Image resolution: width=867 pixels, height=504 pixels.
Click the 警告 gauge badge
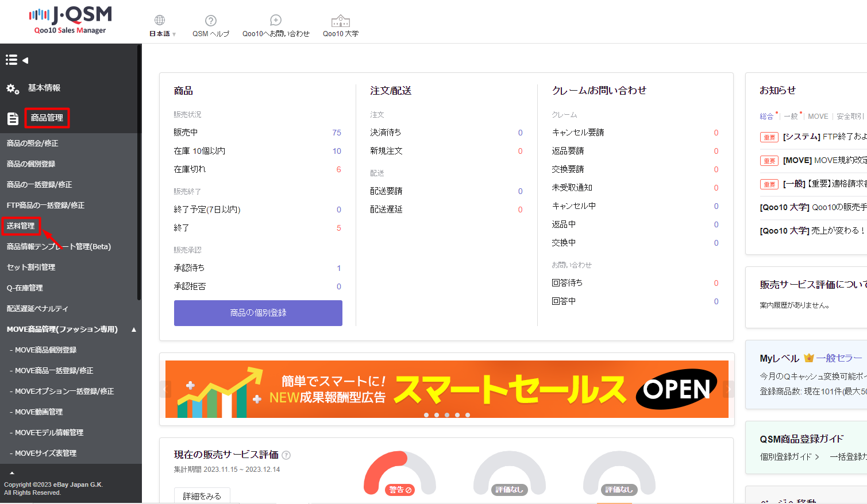[x=400, y=490]
